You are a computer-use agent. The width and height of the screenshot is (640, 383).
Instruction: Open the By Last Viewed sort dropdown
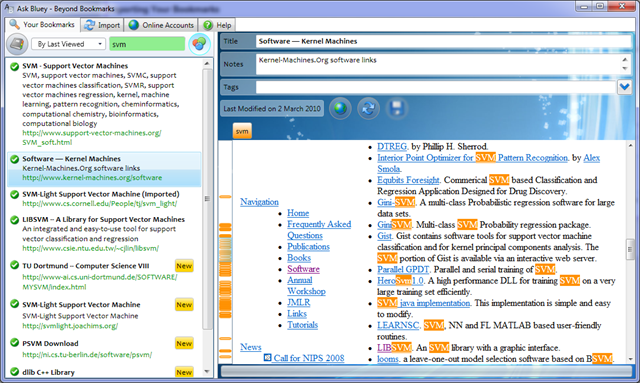68,44
